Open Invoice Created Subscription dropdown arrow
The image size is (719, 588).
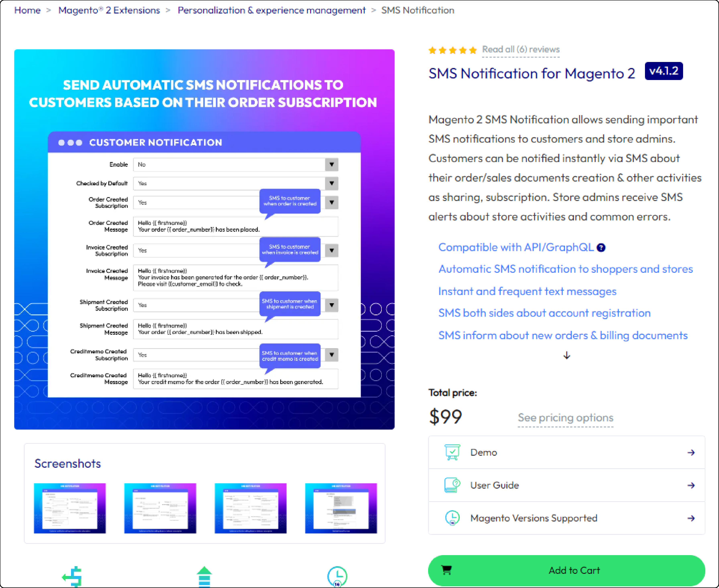click(332, 250)
